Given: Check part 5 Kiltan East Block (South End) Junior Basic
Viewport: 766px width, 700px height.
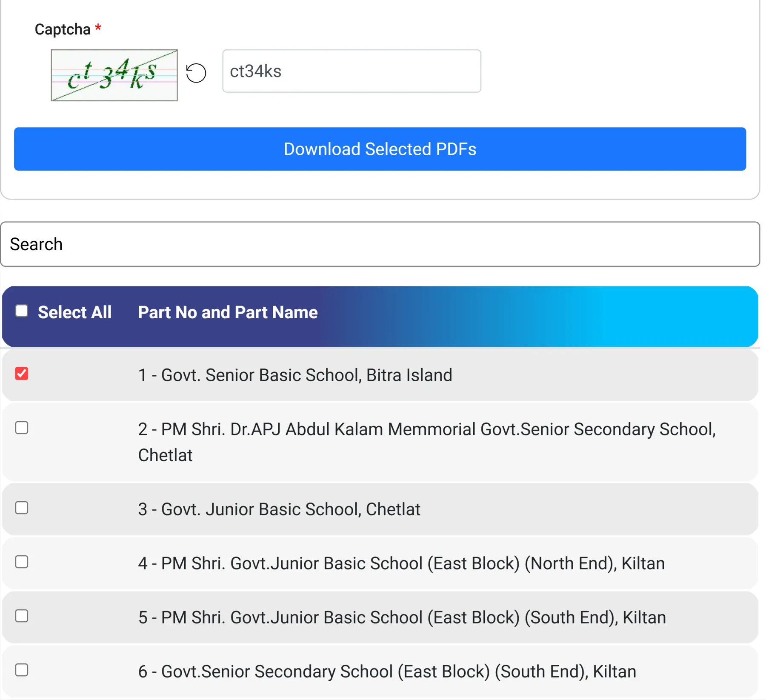Looking at the screenshot, I should pos(22,616).
